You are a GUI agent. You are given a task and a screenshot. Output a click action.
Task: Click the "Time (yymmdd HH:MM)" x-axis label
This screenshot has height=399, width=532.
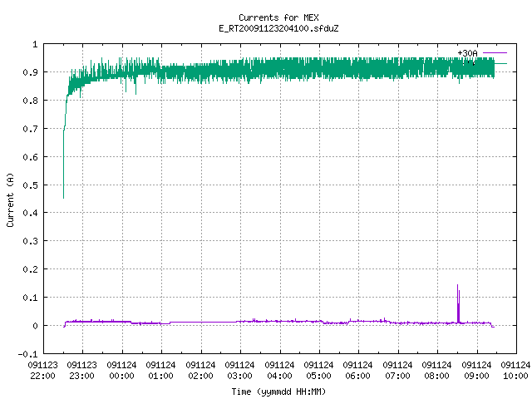coord(278,392)
